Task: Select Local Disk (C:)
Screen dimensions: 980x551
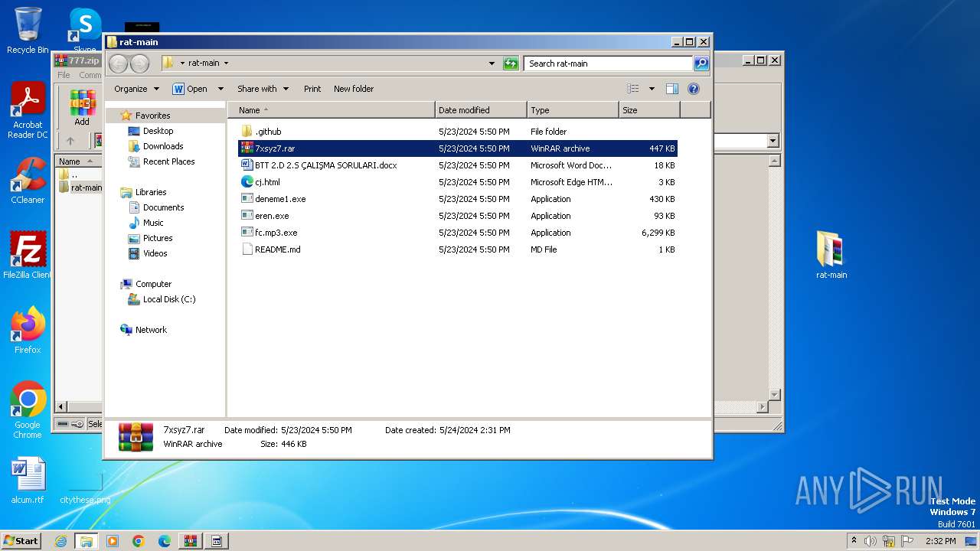Action: (168, 299)
